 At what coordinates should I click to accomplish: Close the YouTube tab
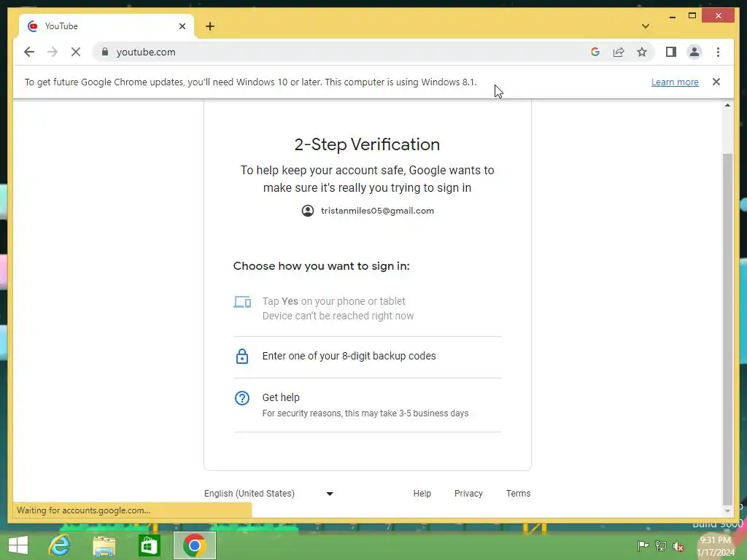[x=182, y=26]
